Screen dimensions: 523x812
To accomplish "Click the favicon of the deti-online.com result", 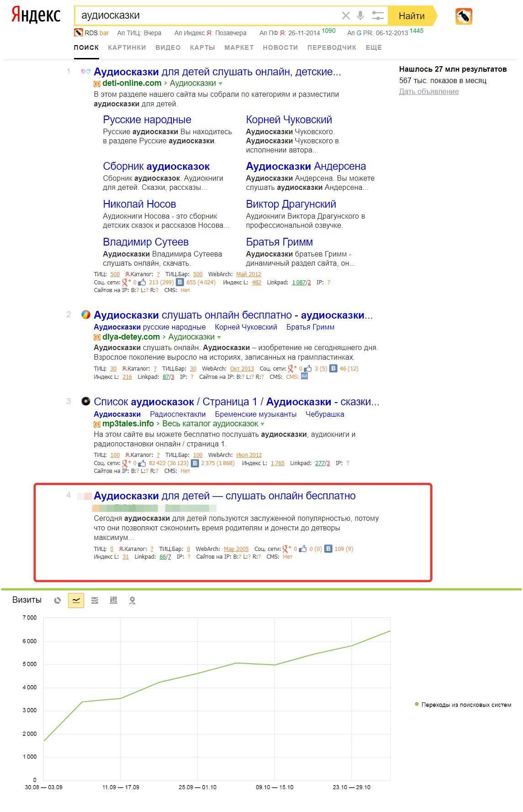I will coord(85,72).
